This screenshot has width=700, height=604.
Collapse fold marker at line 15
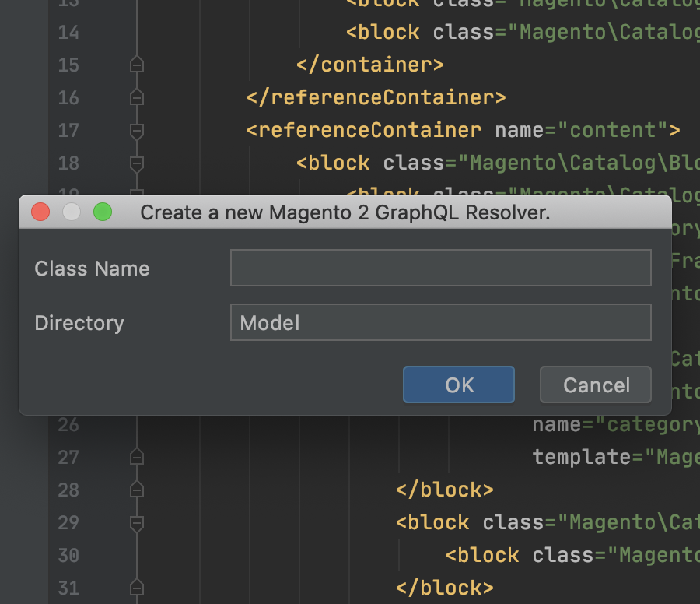point(137,65)
